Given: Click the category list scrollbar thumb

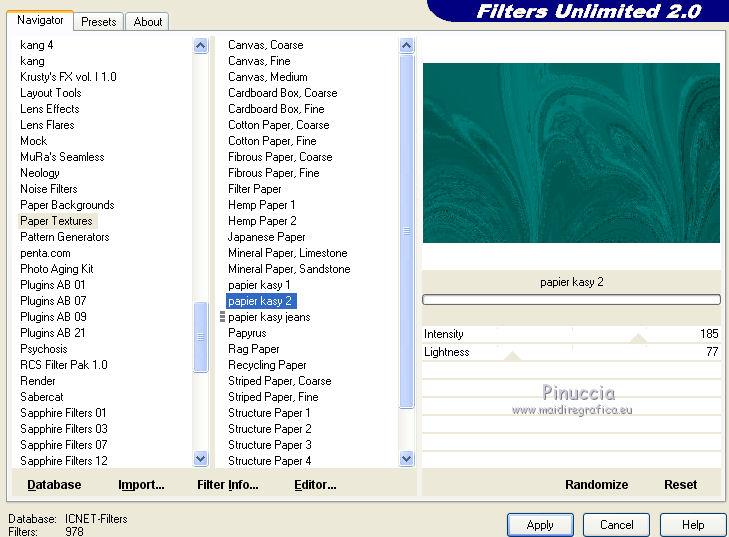Looking at the screenshot, I should click(x=201, y=337).
